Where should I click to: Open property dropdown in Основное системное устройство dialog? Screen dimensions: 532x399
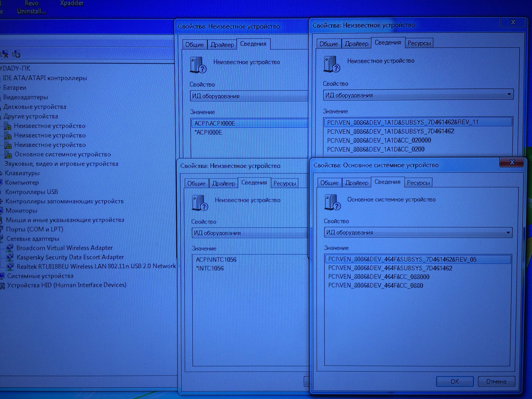point(508,233)
